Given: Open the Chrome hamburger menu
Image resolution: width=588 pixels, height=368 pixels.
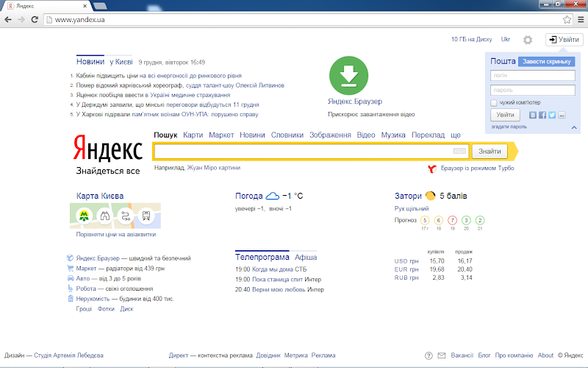Looking at the screenshot, I should [x=581, y=20].
